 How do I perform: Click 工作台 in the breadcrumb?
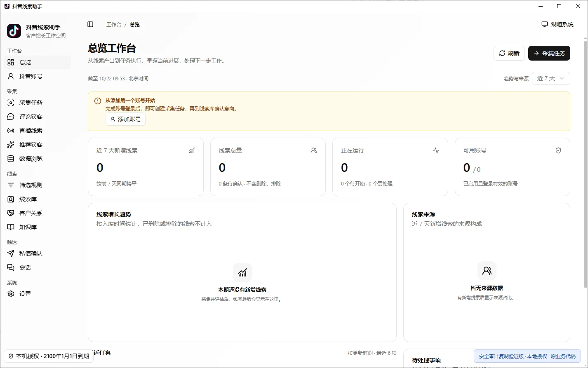(114, 25)
